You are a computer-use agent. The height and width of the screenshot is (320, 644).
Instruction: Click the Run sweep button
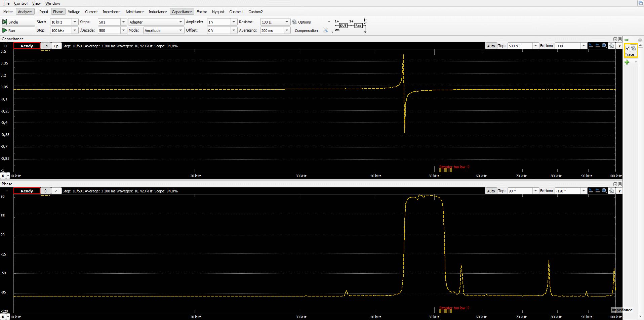coord(18,30)
